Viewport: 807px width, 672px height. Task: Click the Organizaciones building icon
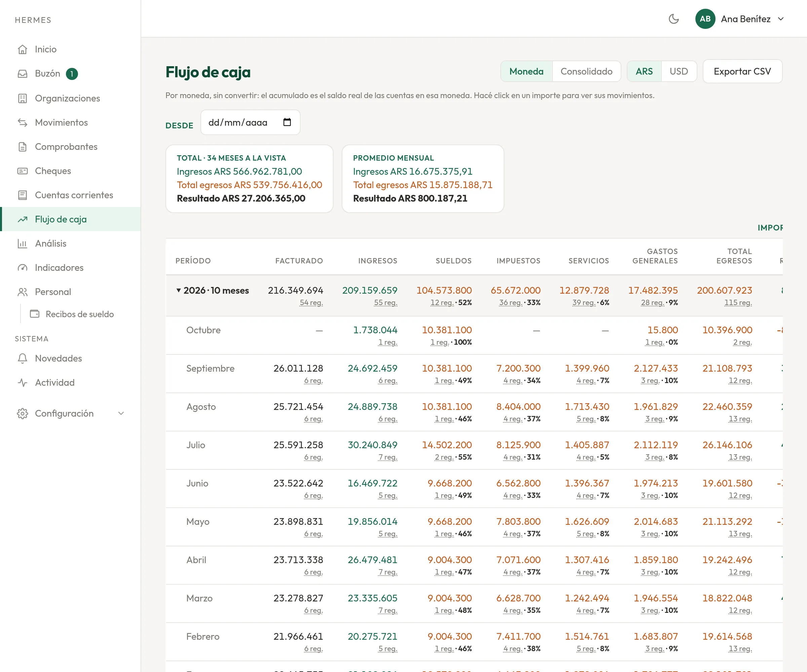click(23, 99)
